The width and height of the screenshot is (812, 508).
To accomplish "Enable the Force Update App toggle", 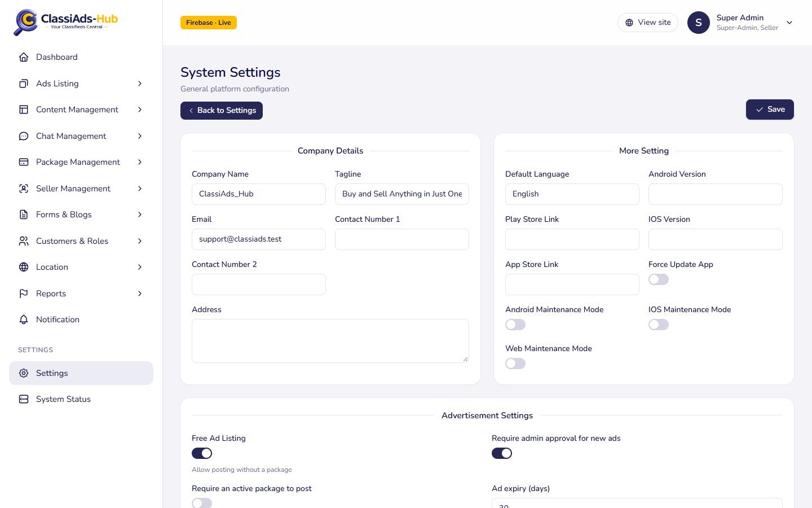I will tap(659, 279).
